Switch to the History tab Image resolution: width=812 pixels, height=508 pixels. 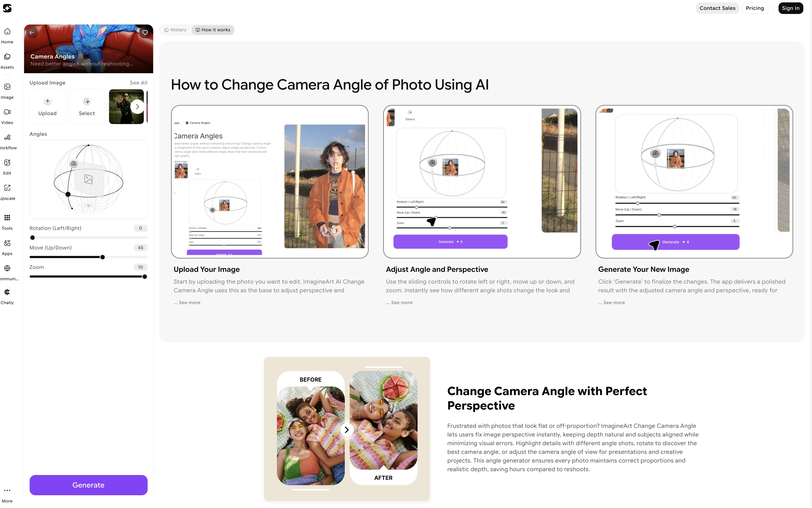(x=175, y=30)
